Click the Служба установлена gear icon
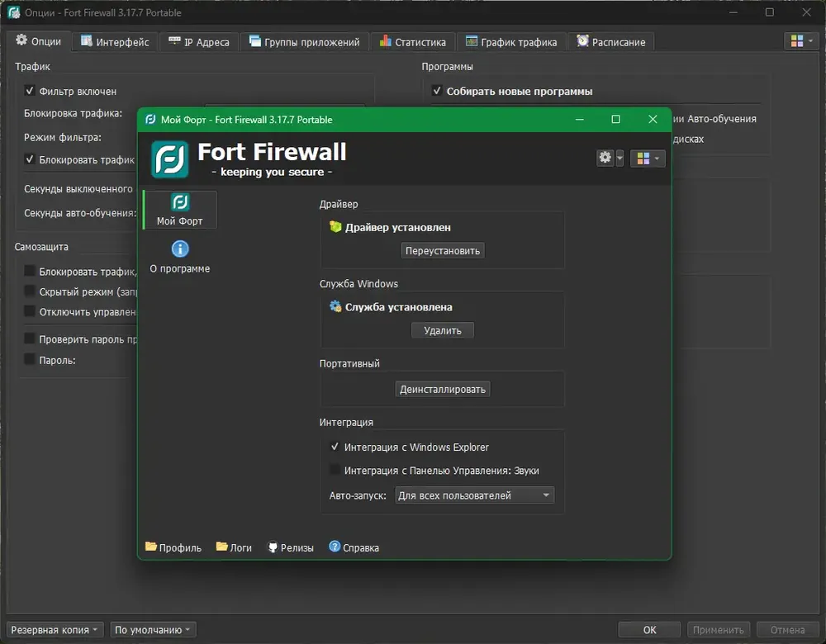This screenshot has height=644, width=826. click(335, 306)
